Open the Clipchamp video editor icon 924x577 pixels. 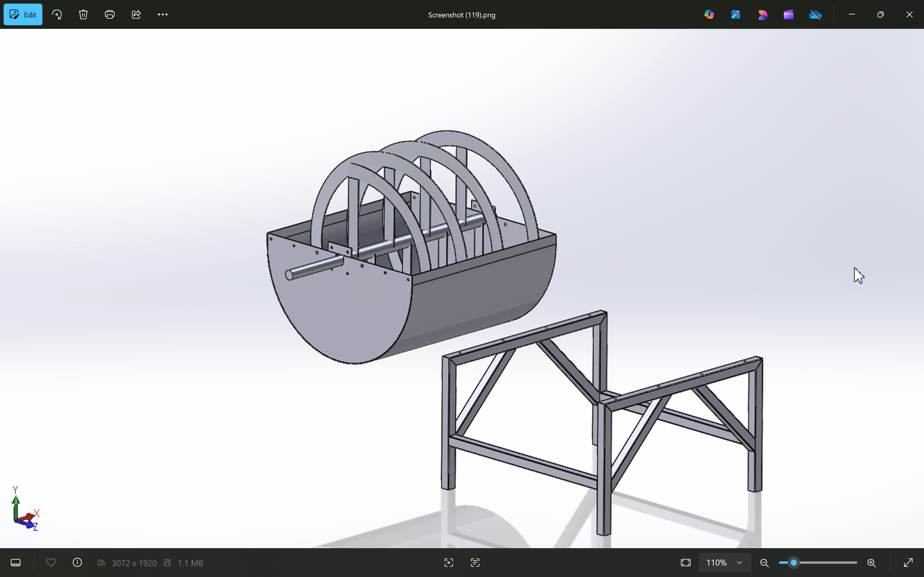pyautogui.click(x=788, y=14)
